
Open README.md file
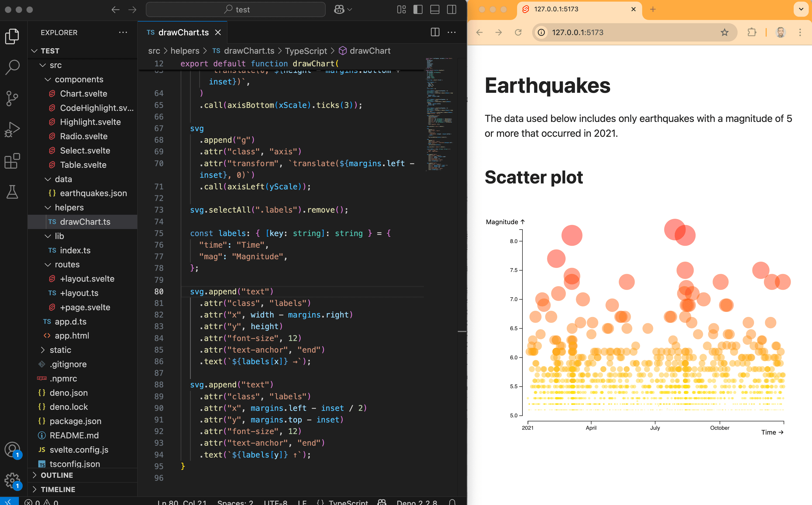82,435
